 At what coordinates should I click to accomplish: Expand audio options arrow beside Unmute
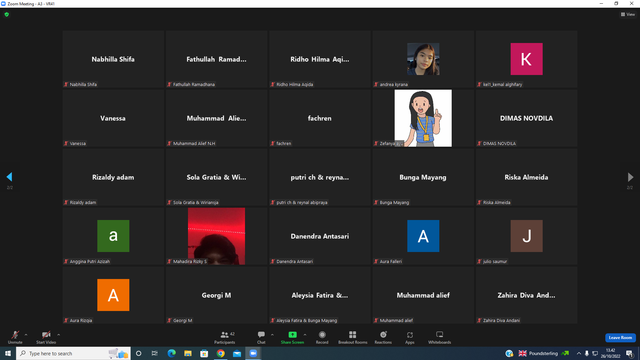click(26, 335)
